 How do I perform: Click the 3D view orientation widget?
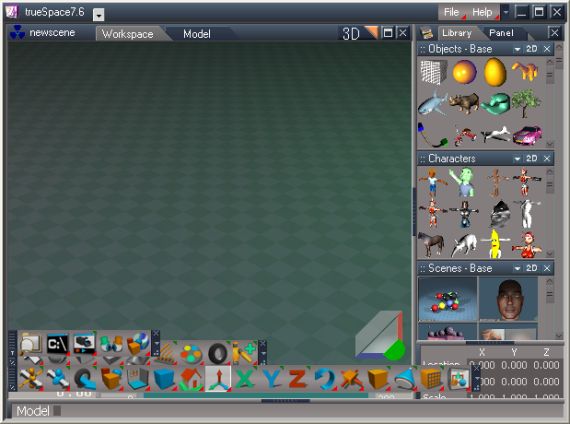(x=381, y=335)
